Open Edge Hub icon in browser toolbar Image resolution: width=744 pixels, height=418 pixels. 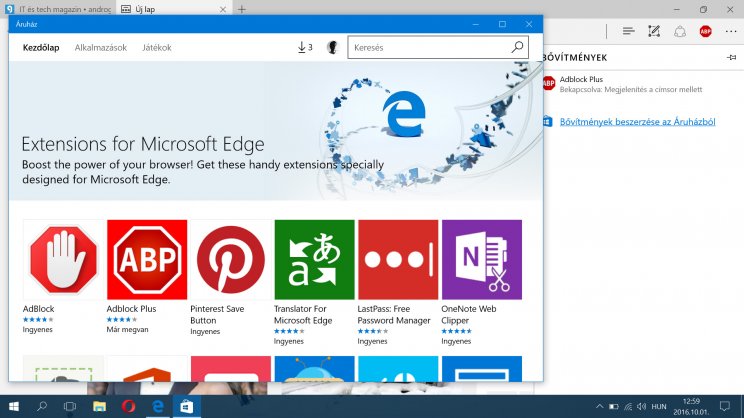[628, 31]
